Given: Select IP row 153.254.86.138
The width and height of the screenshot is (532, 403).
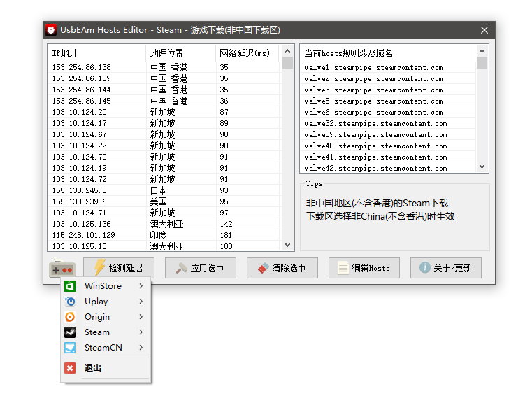Looking at the screenshot, I should pyautogui.click(x=164, y=67).
